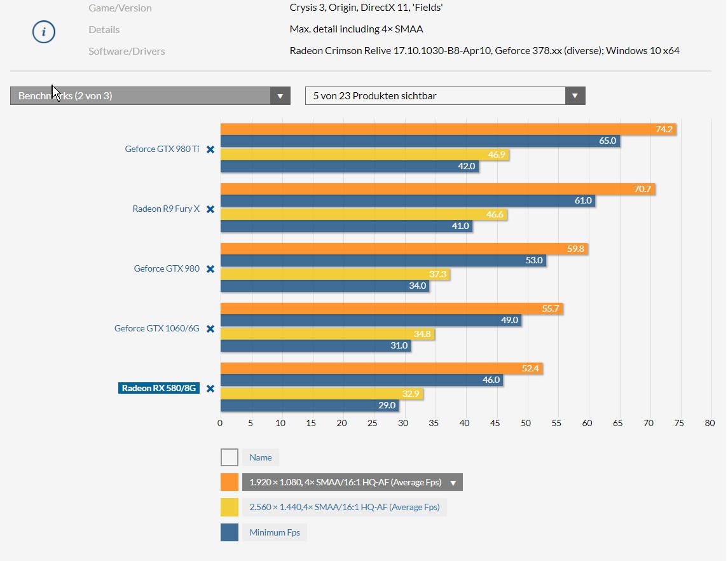
Task: Sort by Name legend label
Action: point(261,457)
